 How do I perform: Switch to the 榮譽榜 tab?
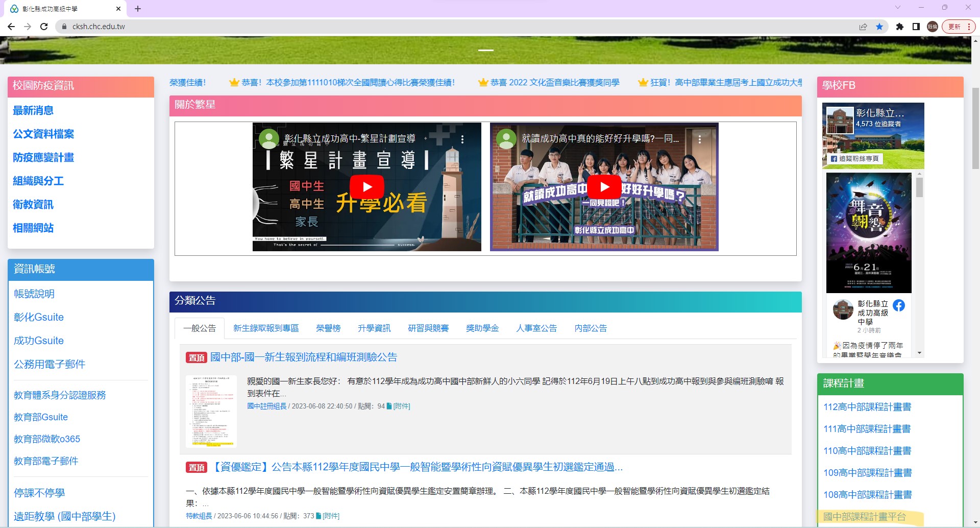(328, 328)
